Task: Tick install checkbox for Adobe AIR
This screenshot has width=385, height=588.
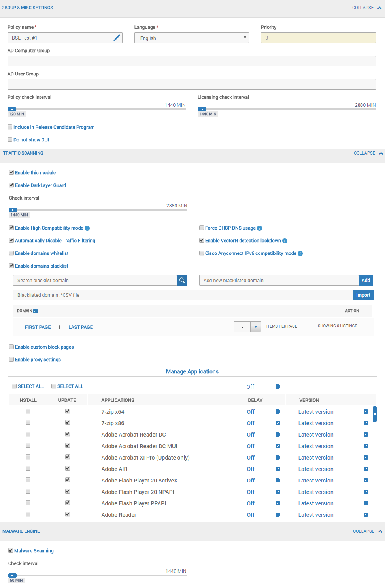Action: [28, 469]
